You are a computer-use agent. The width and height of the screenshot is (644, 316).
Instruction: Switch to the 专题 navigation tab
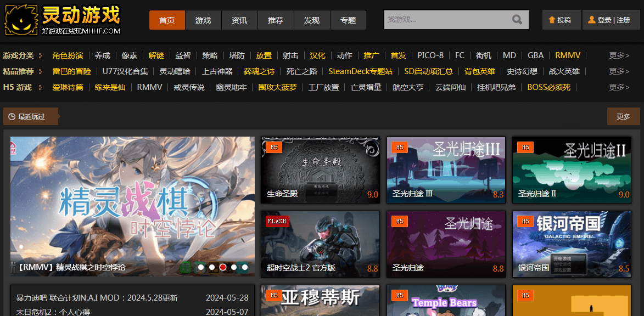[348, 20]
